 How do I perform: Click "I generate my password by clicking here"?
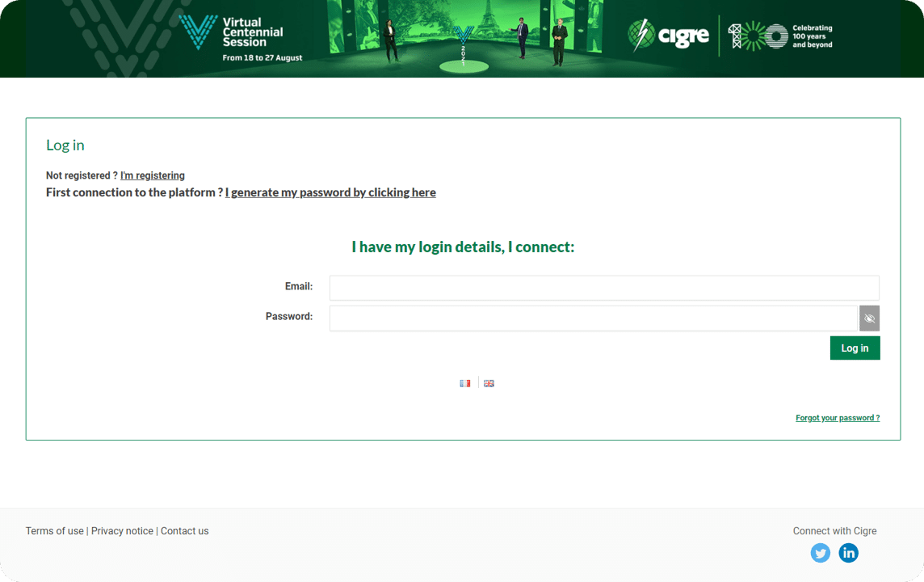[x=330, y=192]
